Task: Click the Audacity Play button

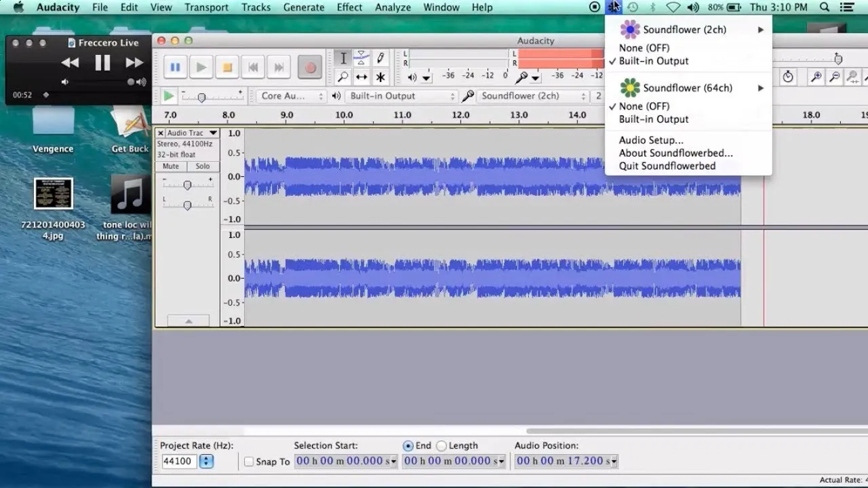Action: point(201,67)
